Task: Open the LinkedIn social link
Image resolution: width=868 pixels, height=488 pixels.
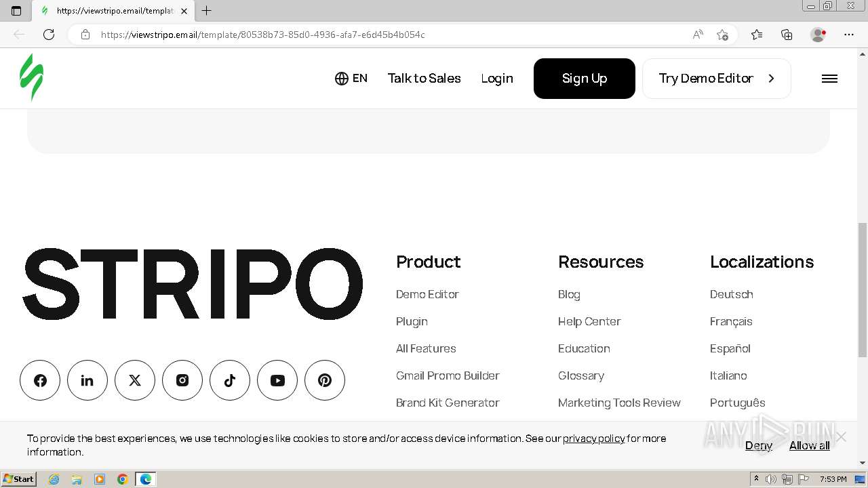Action: 87,380
